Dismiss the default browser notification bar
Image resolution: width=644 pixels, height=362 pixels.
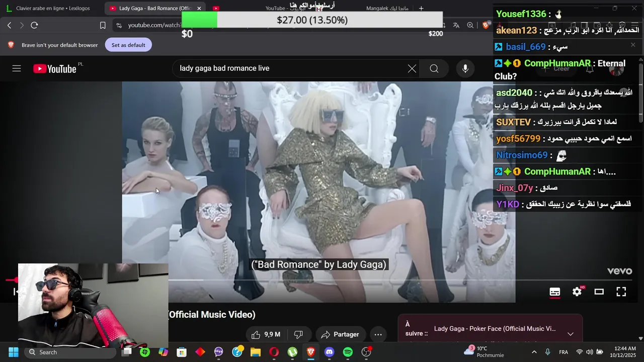[633, 45]
